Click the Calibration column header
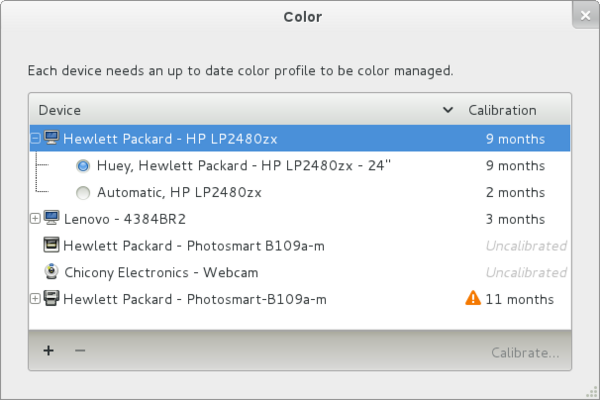600x400 pixels. coord(502,110)
